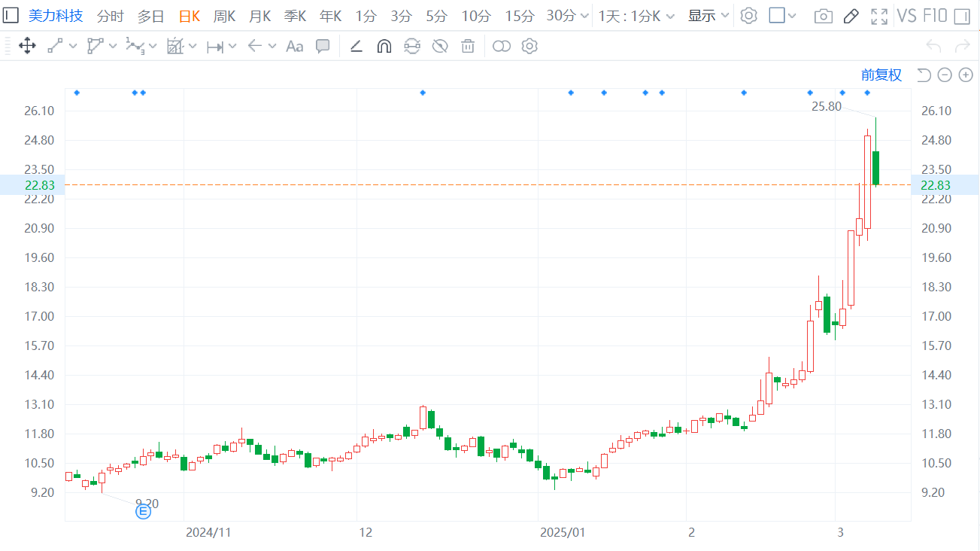The height and width of the screenshot is (551, 980).
Task: Select the 月K chart tab
Action: click(259, 16)
